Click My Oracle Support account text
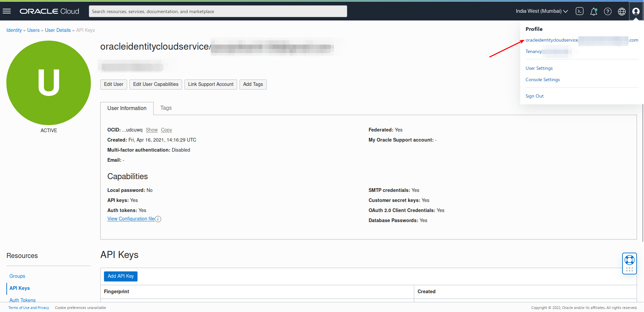 pyautogui.click(x=402, y=140)
